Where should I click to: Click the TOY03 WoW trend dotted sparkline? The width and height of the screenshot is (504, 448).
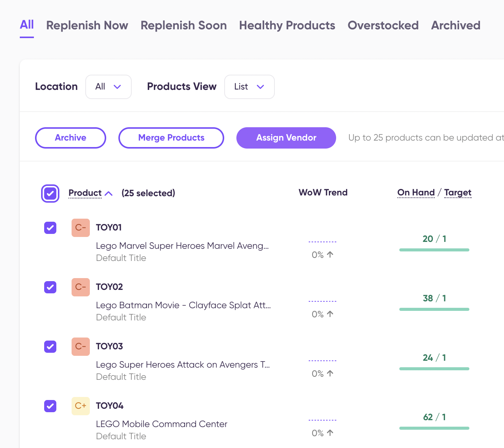[x=322, y=361]
